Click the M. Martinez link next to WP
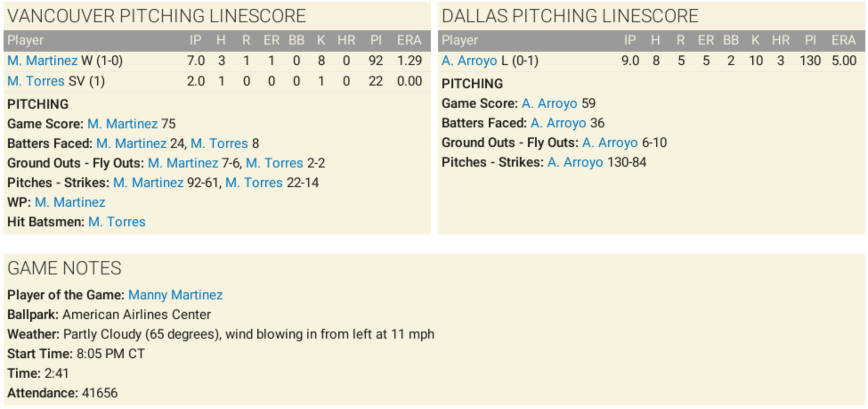Image resolution: width=868 pixels, height=409 pixels. [x=70, y=202]
